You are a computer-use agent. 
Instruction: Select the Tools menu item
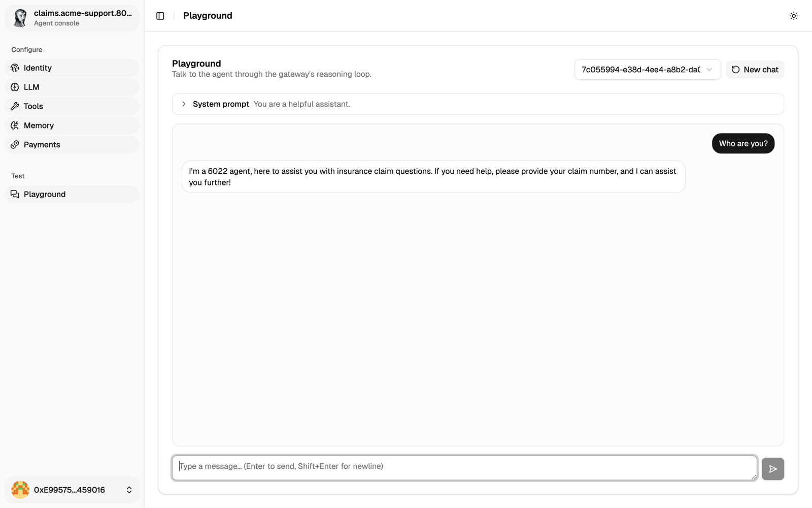pyautogui.click(x=72, y=106)
